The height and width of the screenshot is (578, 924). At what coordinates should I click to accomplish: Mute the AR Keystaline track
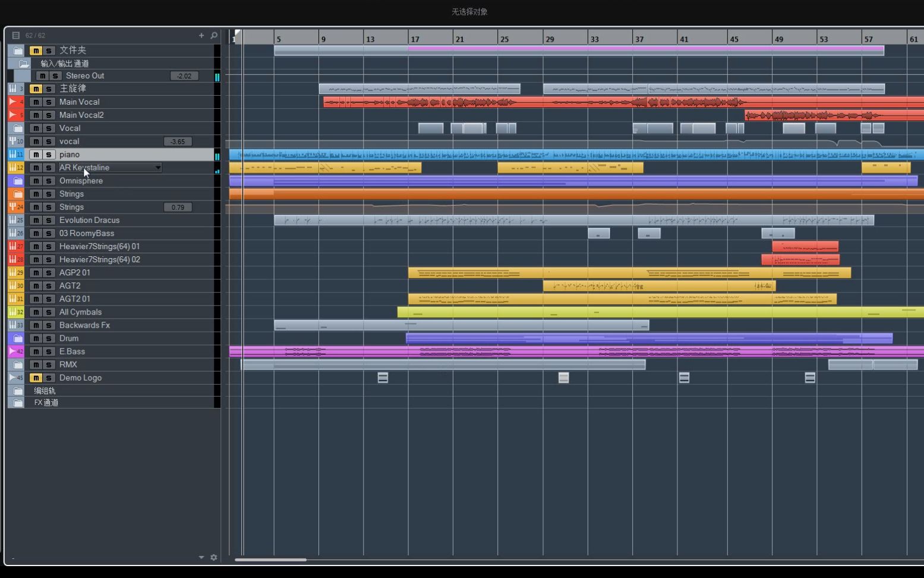[x=36, y=167]
